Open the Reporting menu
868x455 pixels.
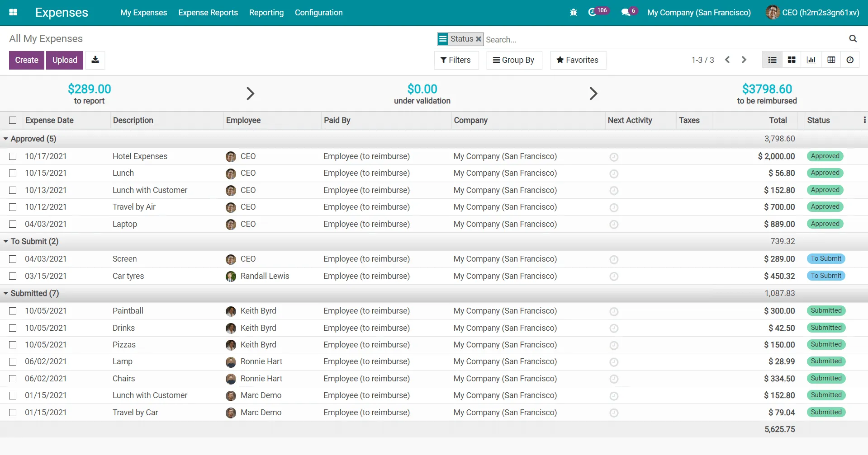tap(266, 13)
